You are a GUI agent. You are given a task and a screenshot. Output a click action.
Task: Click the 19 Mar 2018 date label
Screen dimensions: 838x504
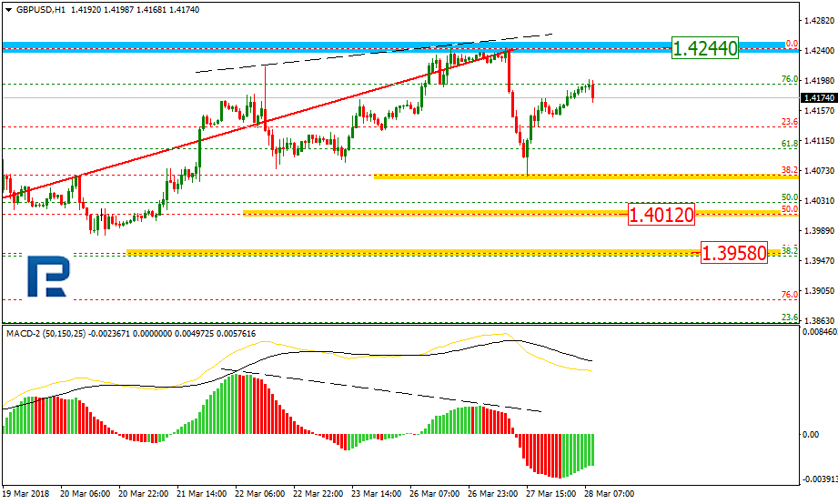click(x=24, y=493)
